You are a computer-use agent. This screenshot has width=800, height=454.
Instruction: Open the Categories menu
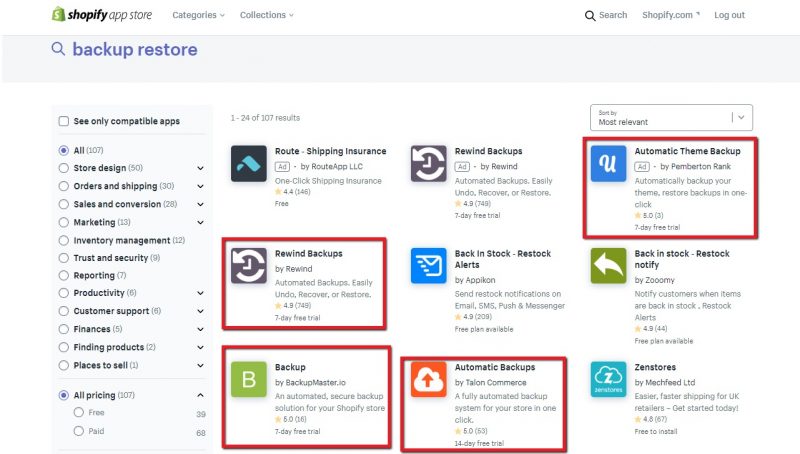[x=198, y=15]
